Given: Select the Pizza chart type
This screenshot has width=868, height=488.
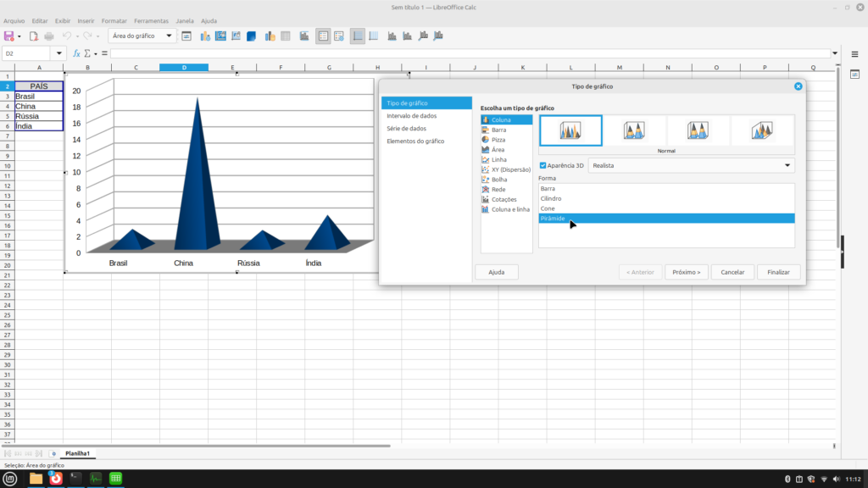Looking at the screenshot, I should pyautogui.click(x=498, y=140).
